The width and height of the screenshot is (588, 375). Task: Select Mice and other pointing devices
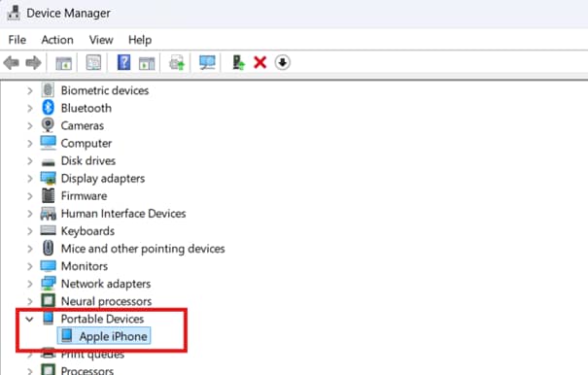pos(143,249)
